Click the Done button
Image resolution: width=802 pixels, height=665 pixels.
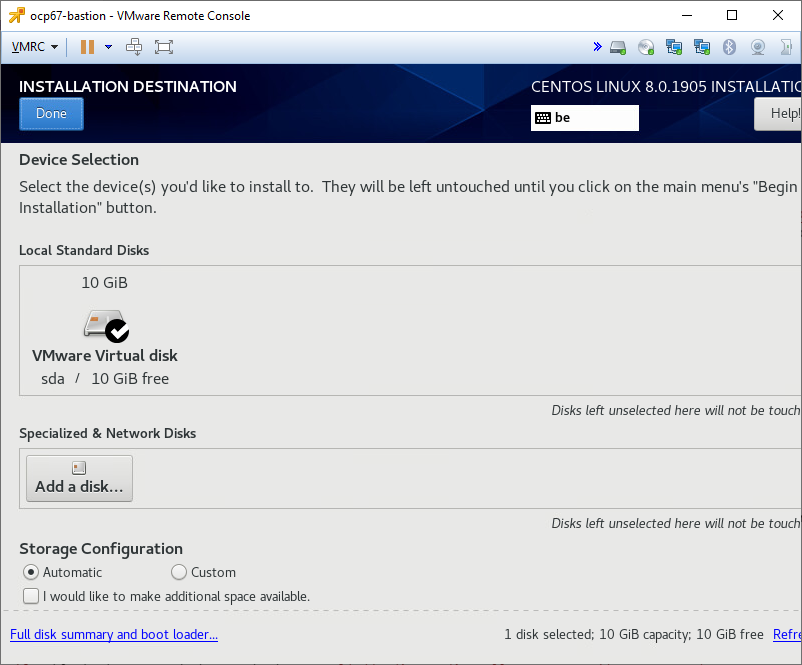pyautogui.click(x=51, y=114)
